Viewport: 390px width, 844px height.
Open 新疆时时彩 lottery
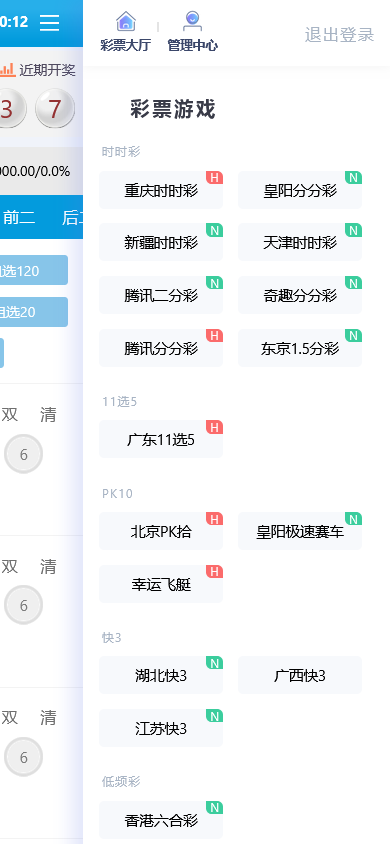tap(161, 243)
